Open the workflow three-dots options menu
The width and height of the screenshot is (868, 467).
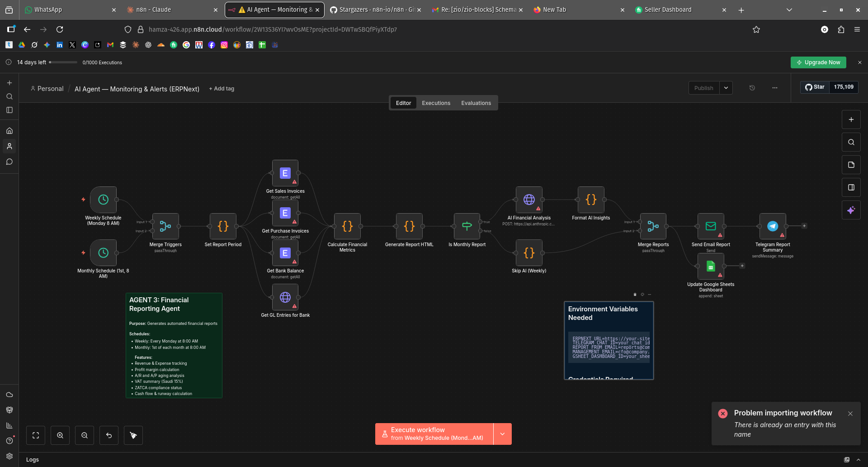[x=775, y=88]
